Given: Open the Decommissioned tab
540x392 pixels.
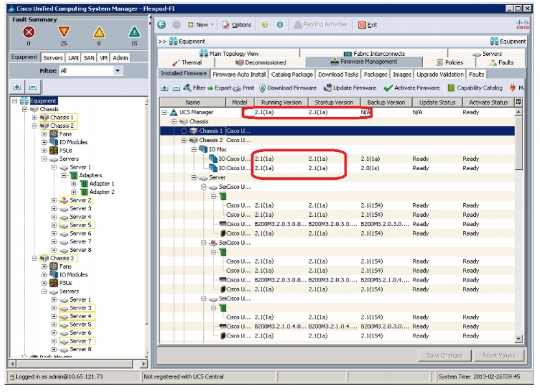Looking at the screenshot, I should tap(260, 63).
